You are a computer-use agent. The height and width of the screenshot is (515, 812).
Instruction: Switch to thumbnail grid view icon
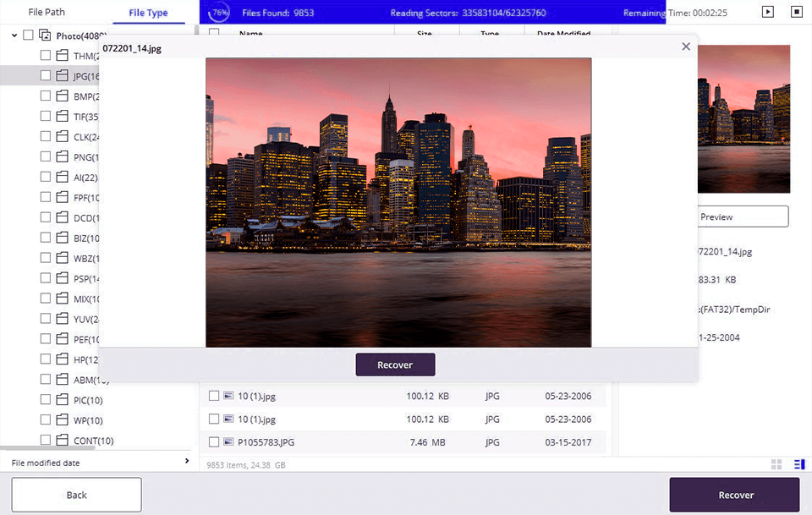pyautogui.click(x=776, y=464)
